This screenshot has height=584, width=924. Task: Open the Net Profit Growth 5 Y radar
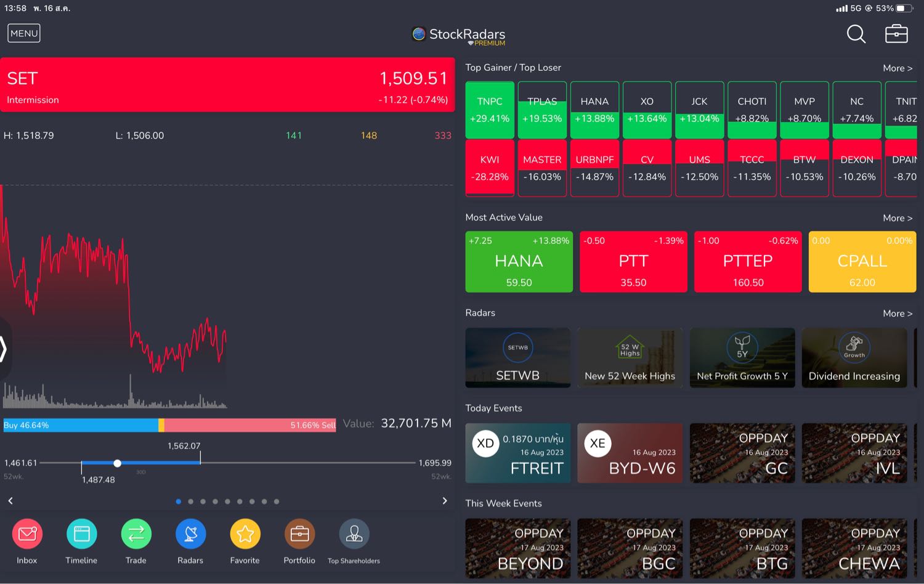742,358
